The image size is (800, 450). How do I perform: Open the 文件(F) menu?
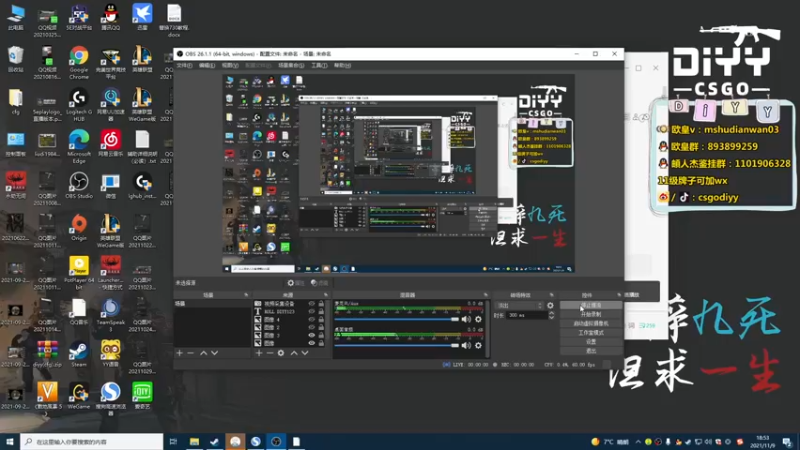click(x=184, y=65)
